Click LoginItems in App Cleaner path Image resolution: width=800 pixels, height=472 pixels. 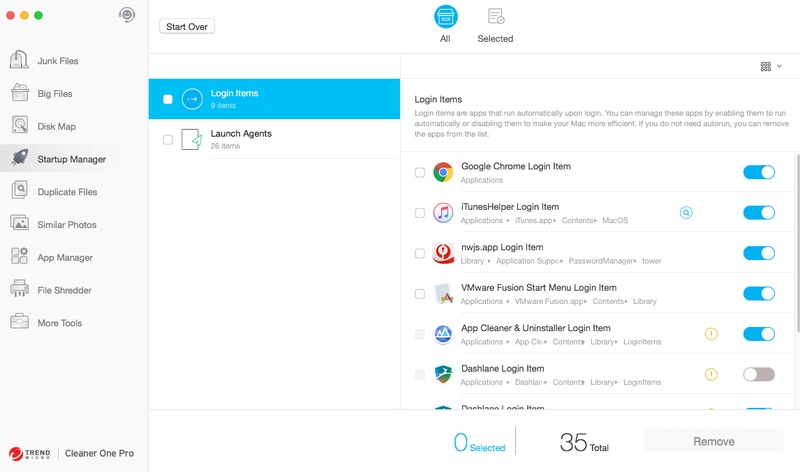pos(642,342)
